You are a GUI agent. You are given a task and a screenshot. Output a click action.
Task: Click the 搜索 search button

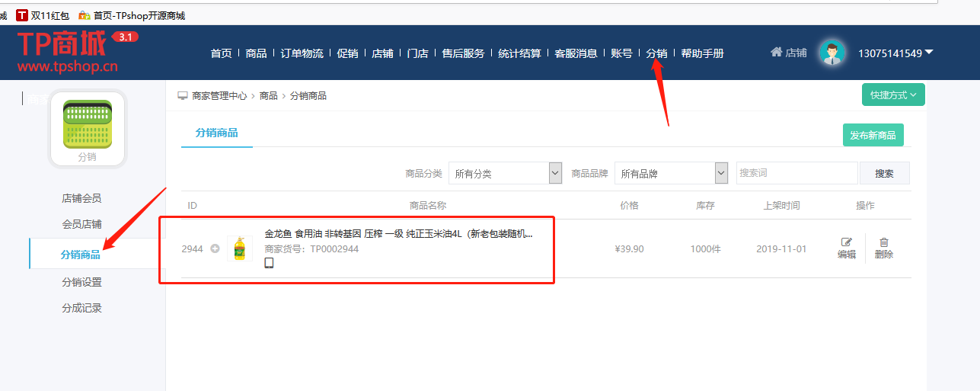tap(884, 173)
